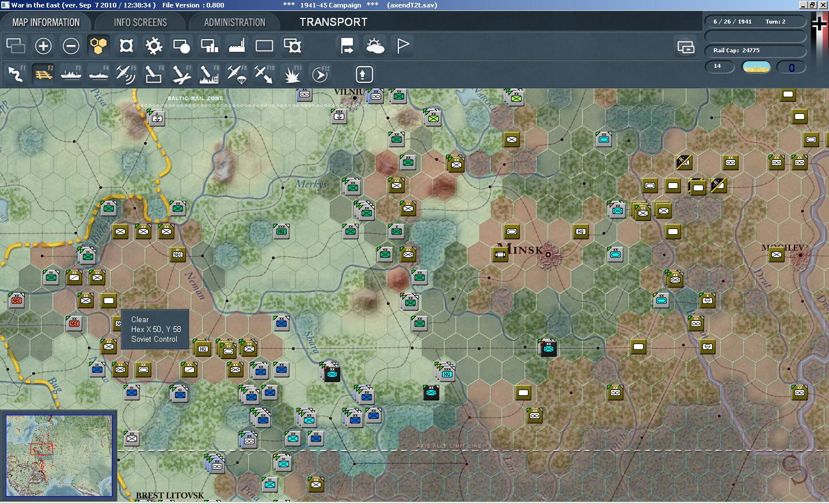This screenshot has width=829, height=504.
Task: Click the Mogilev city marker
Action: (800, 255)
